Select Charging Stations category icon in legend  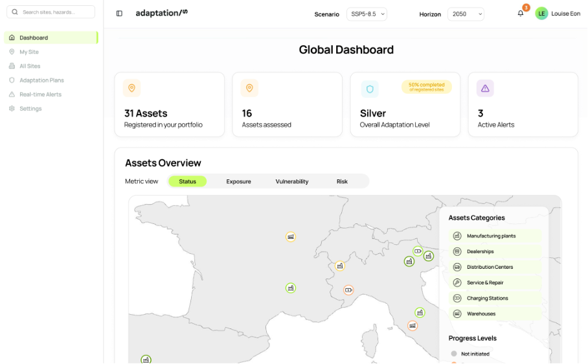457,299
